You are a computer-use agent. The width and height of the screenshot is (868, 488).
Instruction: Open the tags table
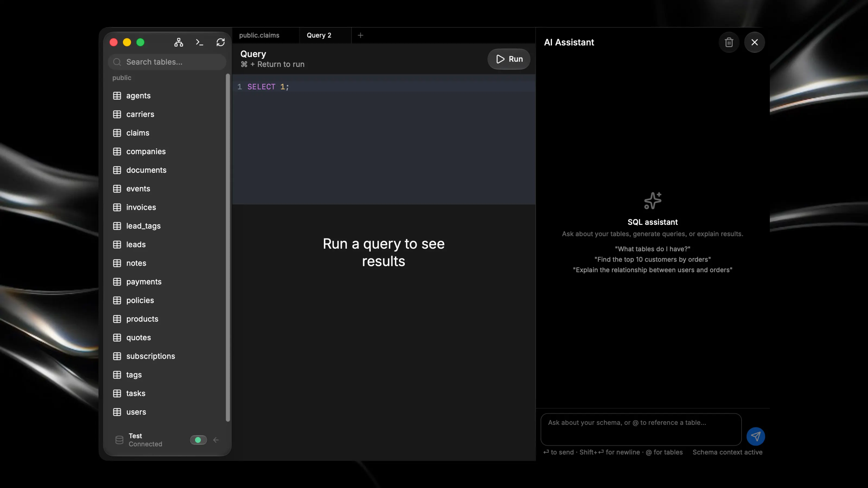(x=167, y=374)
